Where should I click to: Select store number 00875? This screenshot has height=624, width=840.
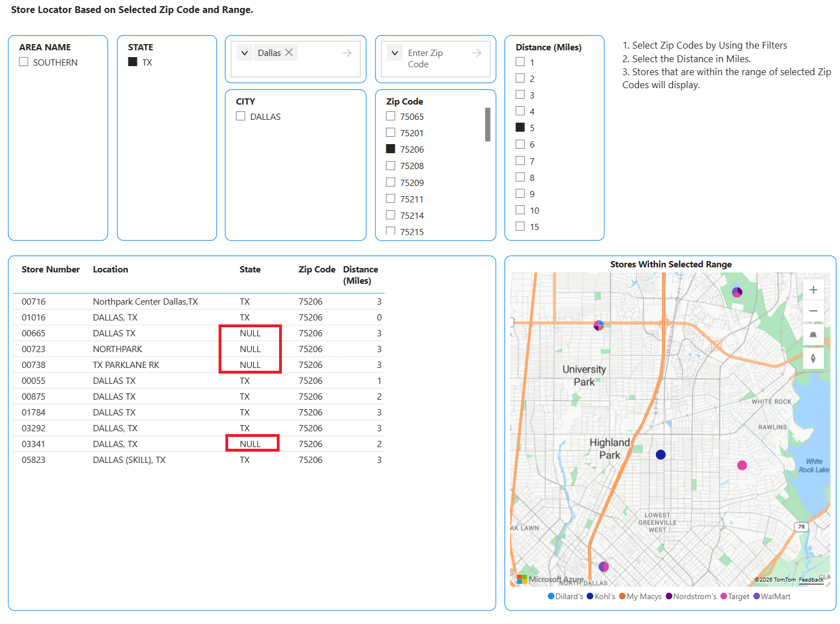[33, 397]
